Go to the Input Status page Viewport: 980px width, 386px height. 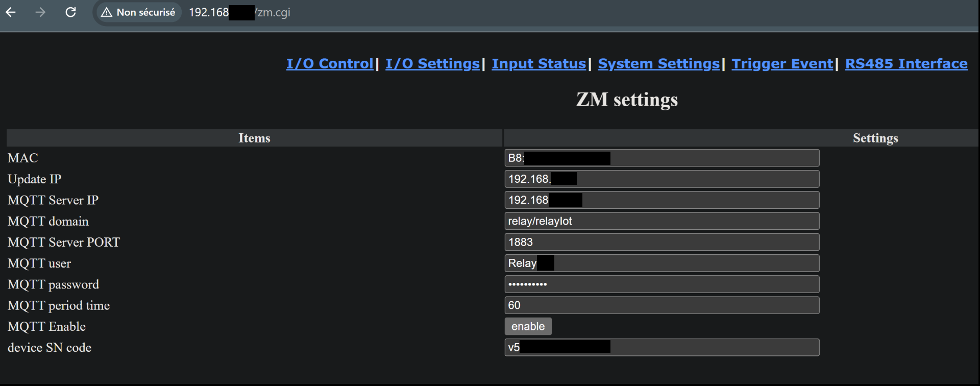tap(538, 64)
